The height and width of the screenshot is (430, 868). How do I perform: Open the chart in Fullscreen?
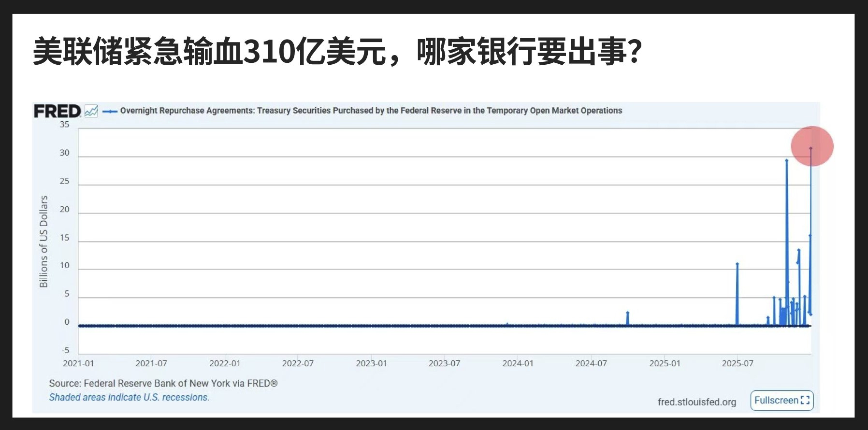[781, 401]
